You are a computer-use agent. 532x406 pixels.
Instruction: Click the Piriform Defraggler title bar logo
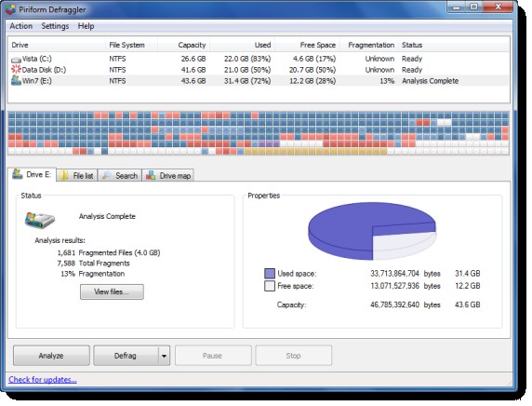pyautogui.click(x=10, y=9)
